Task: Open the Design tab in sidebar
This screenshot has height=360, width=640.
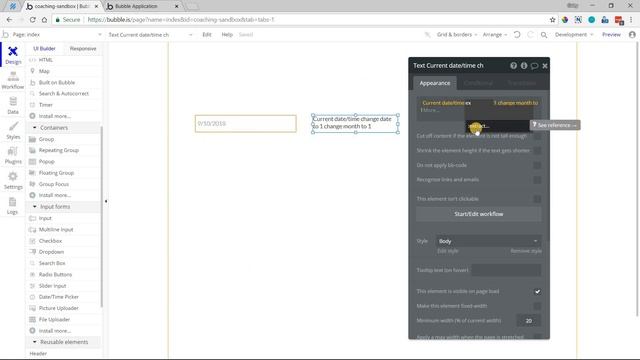Action: click(x=13, y=55)
